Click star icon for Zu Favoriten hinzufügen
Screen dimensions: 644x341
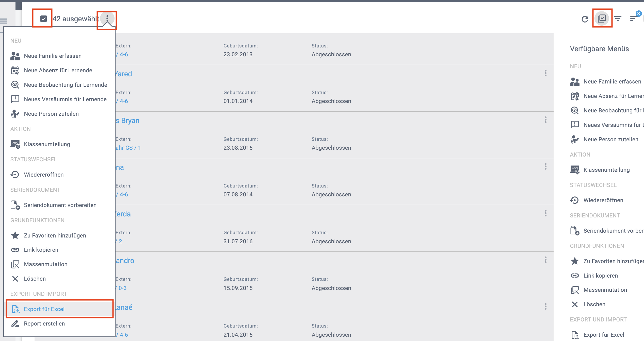pyautogui.click(x=15, y=235)
